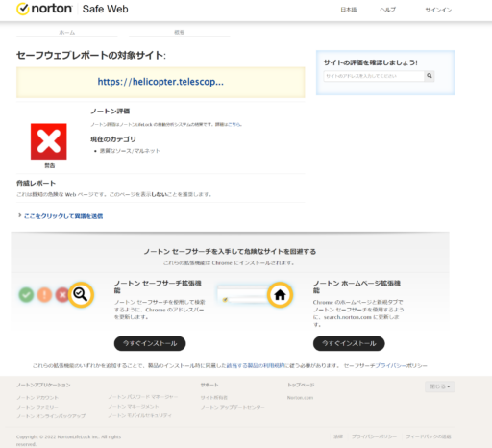Viewport: 492px width, 448px height.
Task: Open the Norton.com footer link
Action: click(x=300, y=398)
